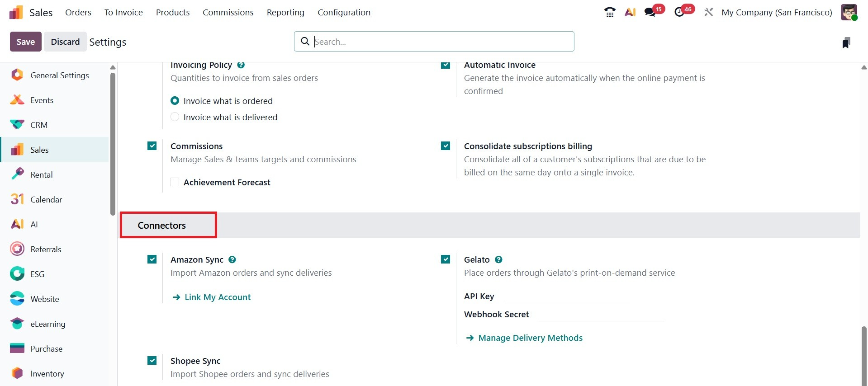Open the VoIP phone icon
The height and width of the screenshot is (386, 868).
click(610, 12)
